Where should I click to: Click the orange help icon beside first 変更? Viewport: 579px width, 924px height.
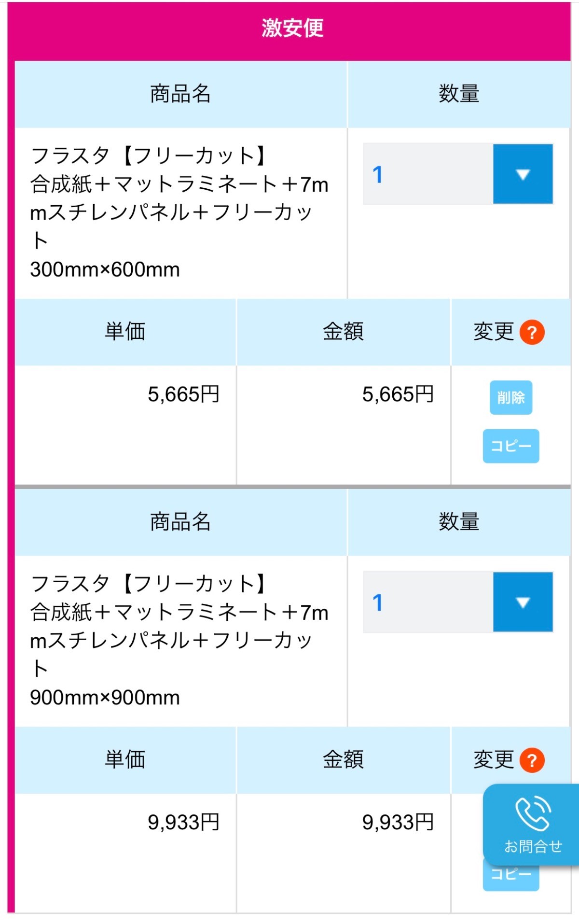(x=532, y=332)
